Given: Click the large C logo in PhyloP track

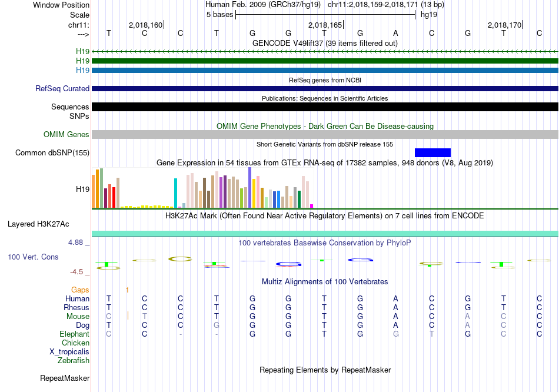Looking at the screenshot, I should 181,259.
